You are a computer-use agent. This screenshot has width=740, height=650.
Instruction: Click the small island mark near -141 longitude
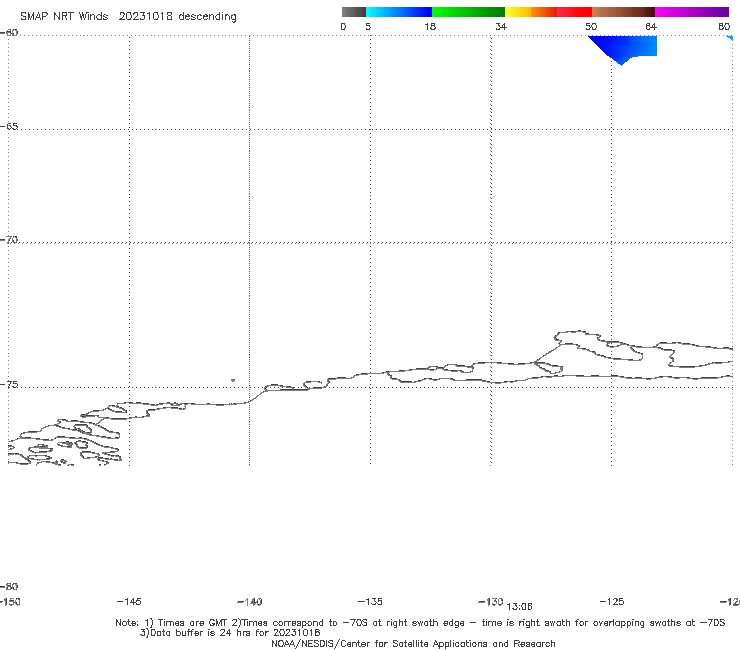(x=233, y=380)
